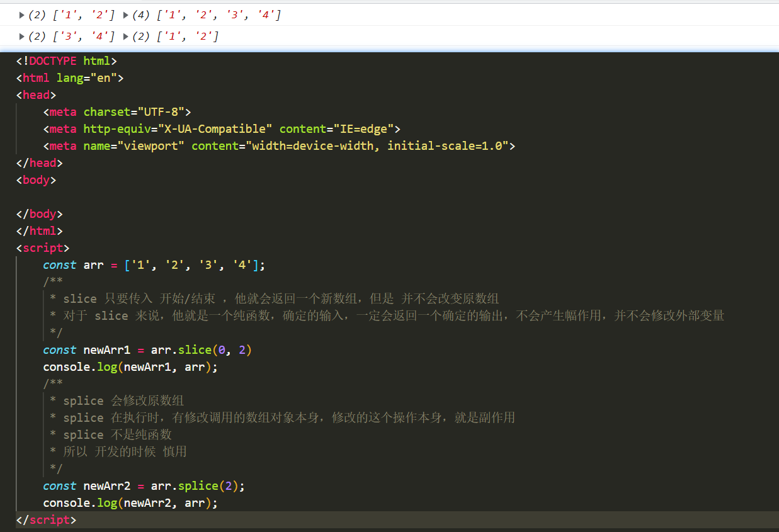
Task: Click the <!DOCTYPE html> line
Action: click(x=67, y=61)
